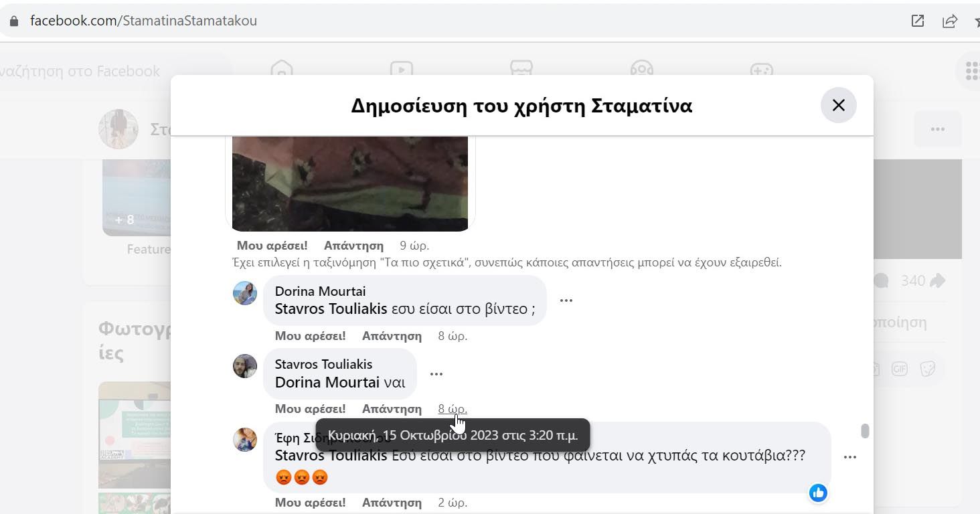Click the dialog's vertical scrollbar thumb
This screenshot has height=514, width=980.
click(865, 431)
